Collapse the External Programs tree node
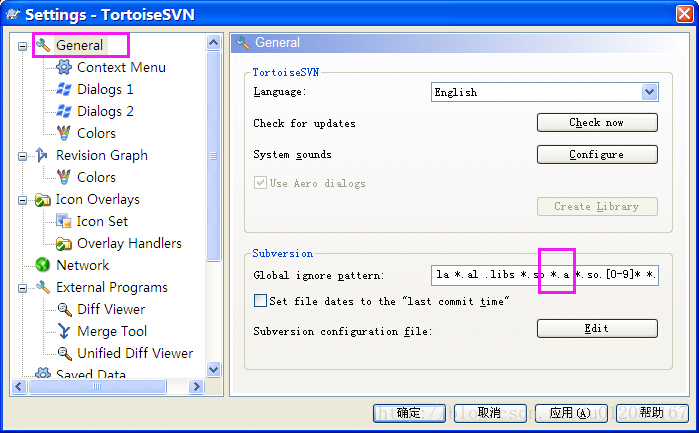Screen dimensions: 699x433 (x=22, y=289)
